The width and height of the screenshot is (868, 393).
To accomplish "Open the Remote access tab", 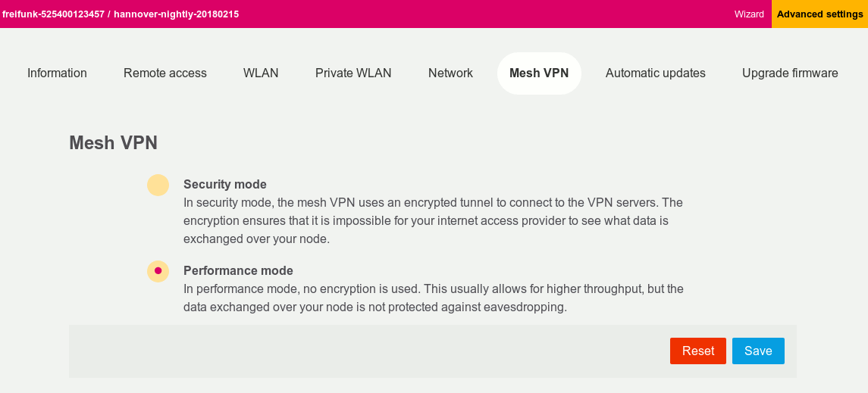I will (165, 73).
